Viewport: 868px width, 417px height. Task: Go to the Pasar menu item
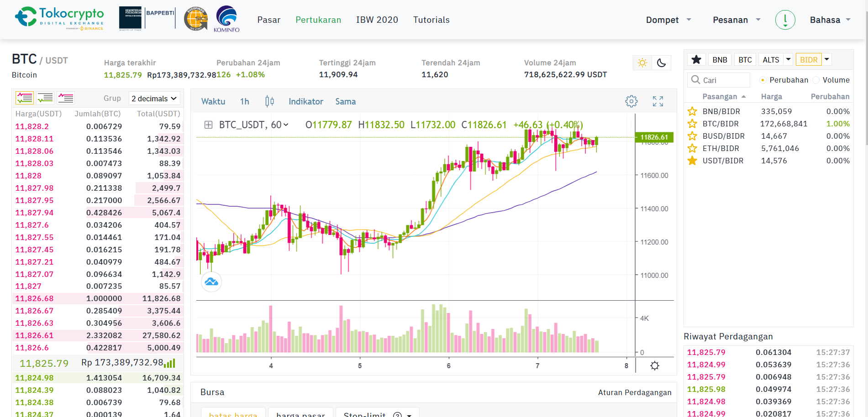click(268, 20)
